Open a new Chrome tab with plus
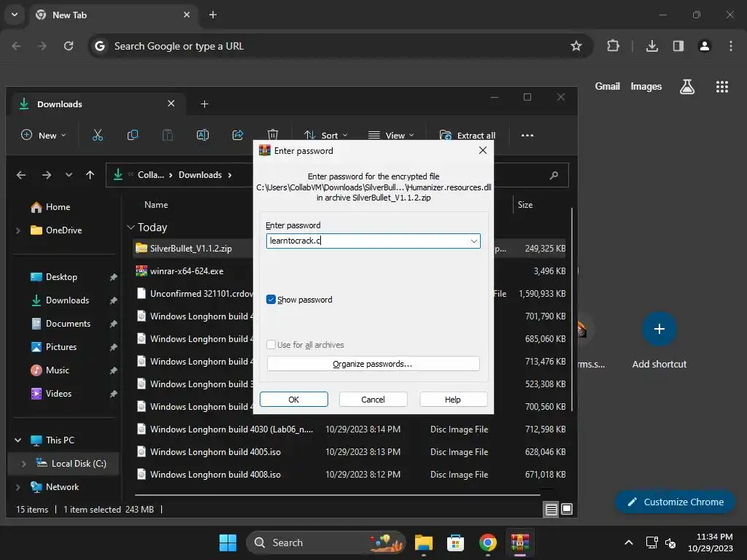747x560 pixels. click(213, 15)
